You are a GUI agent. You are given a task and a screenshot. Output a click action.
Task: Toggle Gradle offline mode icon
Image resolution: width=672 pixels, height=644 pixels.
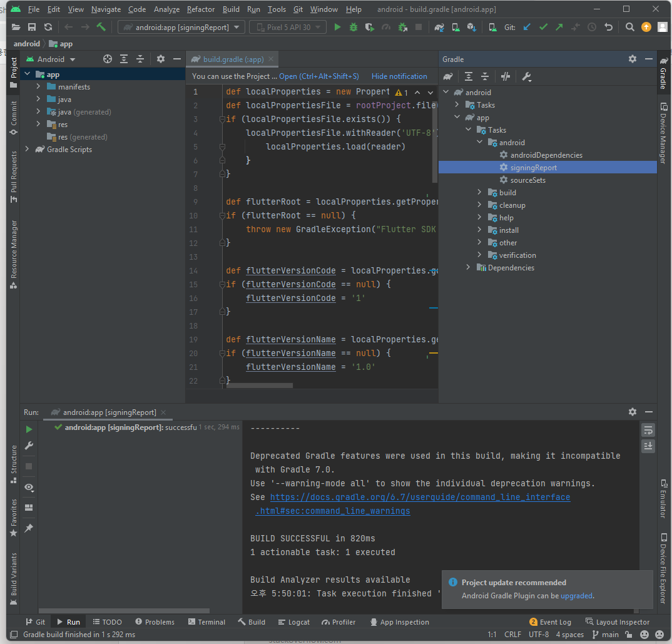pos(506,76)
